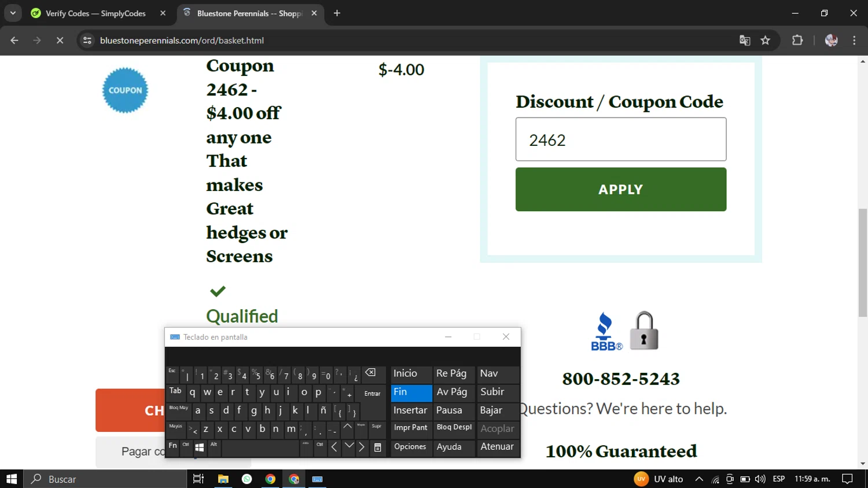
Task: Close the Bluestone Perennials tab
Action: [x=314, y=13]
